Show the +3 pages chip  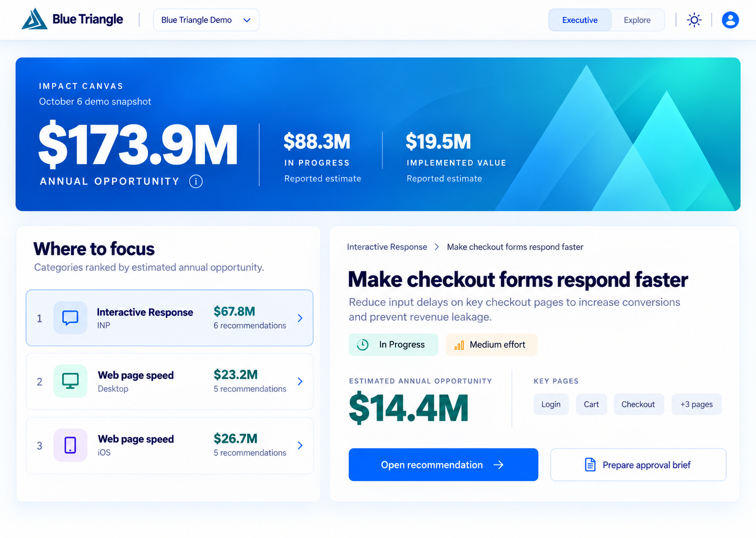click(697, 404)
